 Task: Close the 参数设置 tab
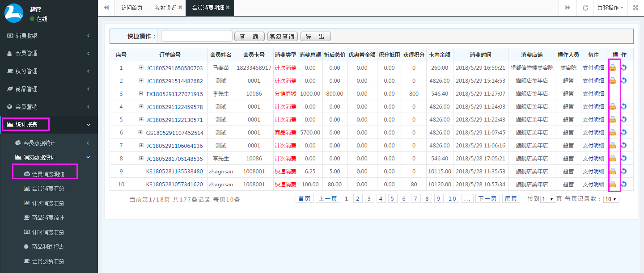click(x=180, y=8)
